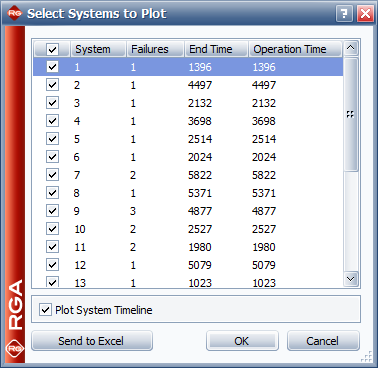Click Failures value 3 for system 9
The image size is (378, 368).
133,211
